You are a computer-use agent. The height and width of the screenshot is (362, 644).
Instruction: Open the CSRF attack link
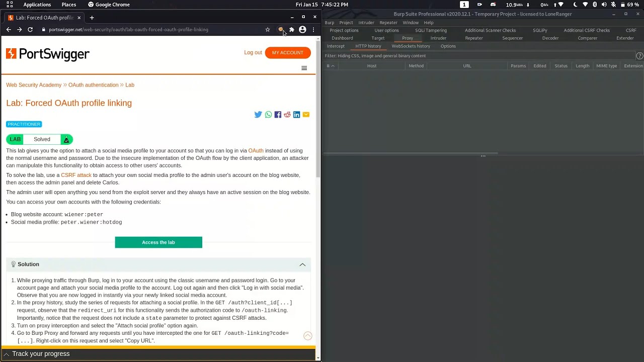coord(76,175)
